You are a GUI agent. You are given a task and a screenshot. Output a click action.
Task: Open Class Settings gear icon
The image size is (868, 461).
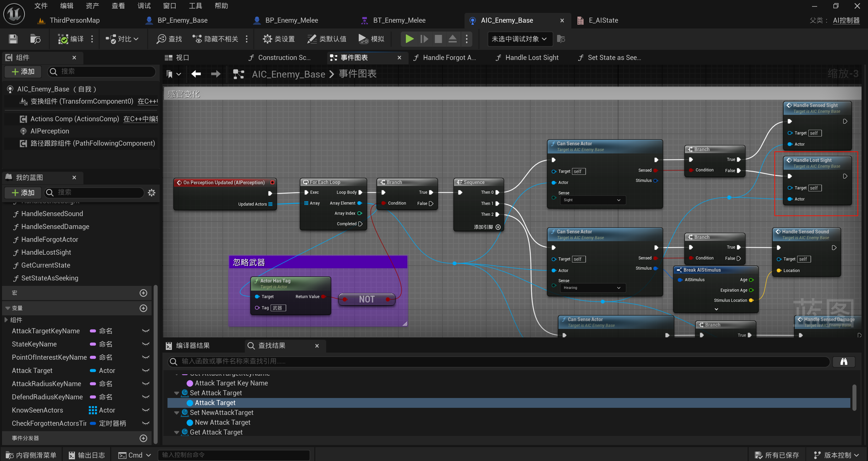click(x=267, y=39)
